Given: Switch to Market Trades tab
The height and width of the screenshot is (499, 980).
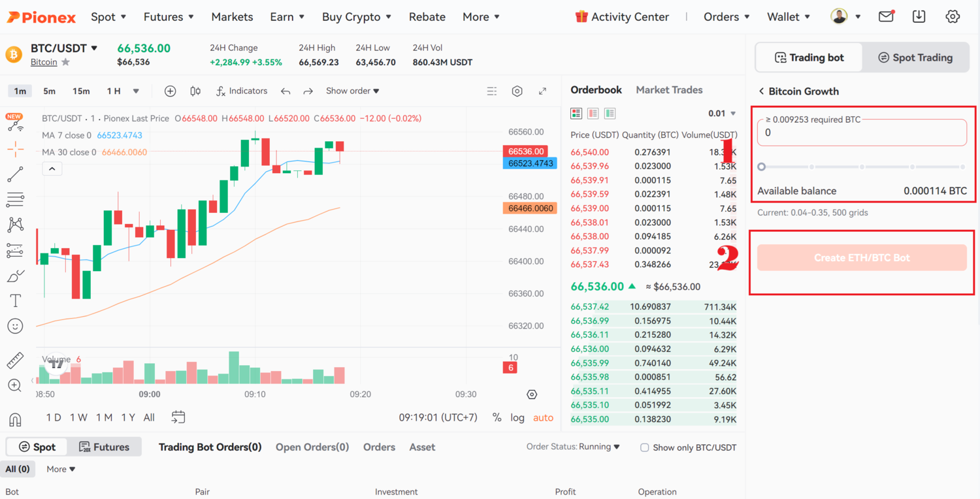Looking at the screenshot, I should click(x=669, y=90).
